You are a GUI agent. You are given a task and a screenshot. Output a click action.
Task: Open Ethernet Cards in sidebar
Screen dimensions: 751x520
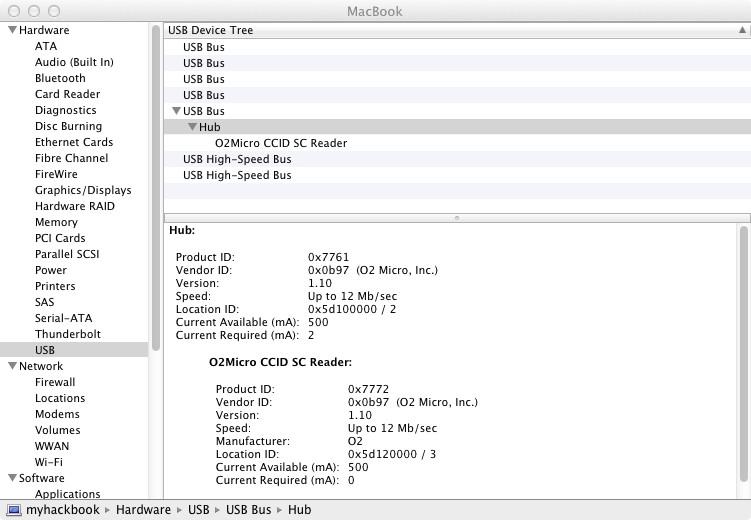(x=74, y=142)
